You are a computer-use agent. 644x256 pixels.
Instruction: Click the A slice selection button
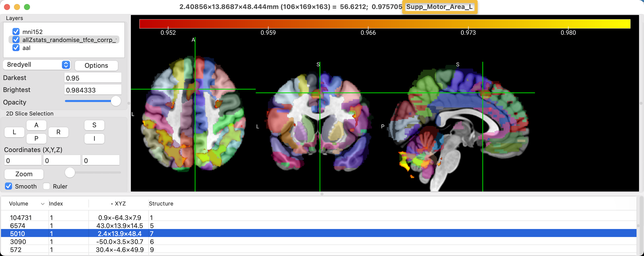point(36,125)
